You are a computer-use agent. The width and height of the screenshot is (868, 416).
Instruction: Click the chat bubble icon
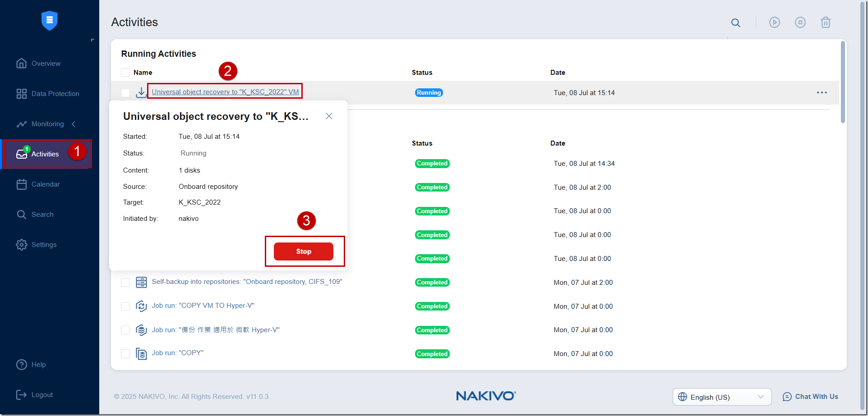click(787, 397)
